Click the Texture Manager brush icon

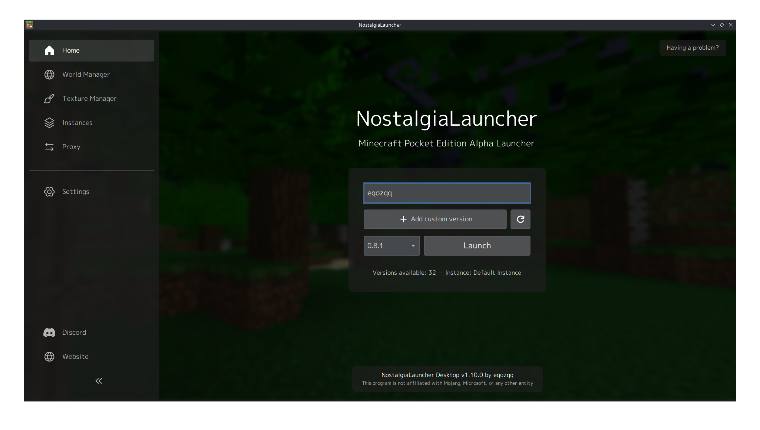pos(49,99)
